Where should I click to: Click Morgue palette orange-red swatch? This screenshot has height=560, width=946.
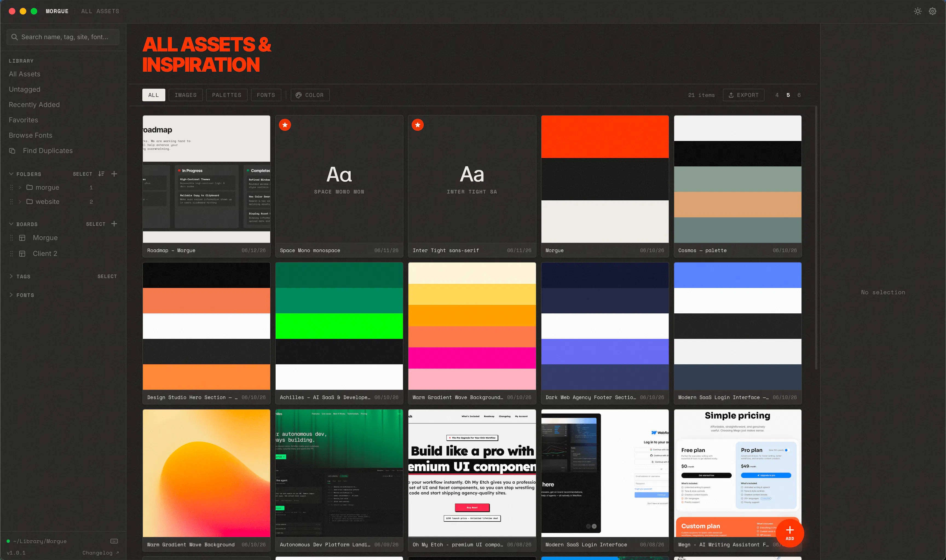[604, 137]
